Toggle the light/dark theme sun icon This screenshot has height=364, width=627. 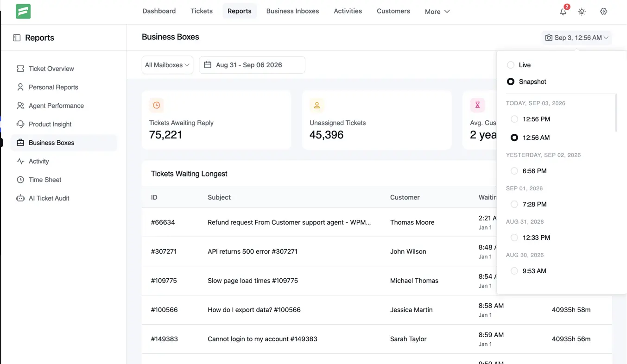582,12
